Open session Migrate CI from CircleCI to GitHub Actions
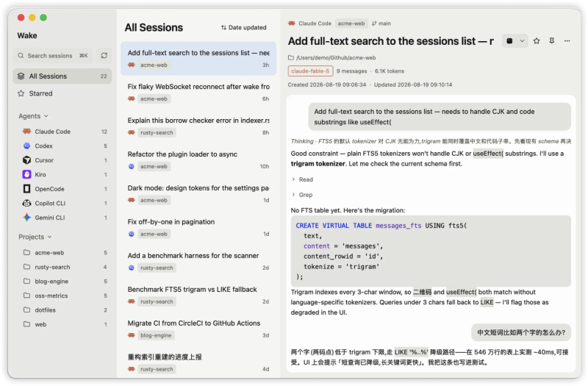Viewport: 588px width, 386px height. click(x=198, y=329)
